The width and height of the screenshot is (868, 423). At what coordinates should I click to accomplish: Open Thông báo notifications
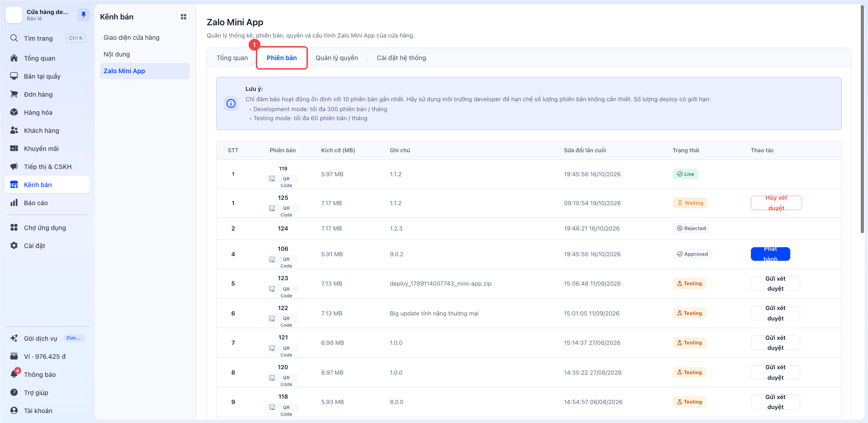(47, 375)
